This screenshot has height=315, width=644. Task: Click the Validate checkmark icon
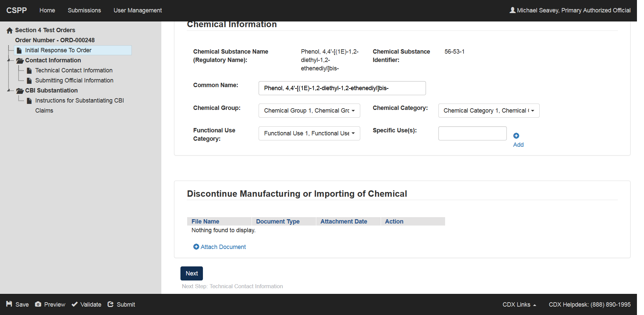coord(74,304)
